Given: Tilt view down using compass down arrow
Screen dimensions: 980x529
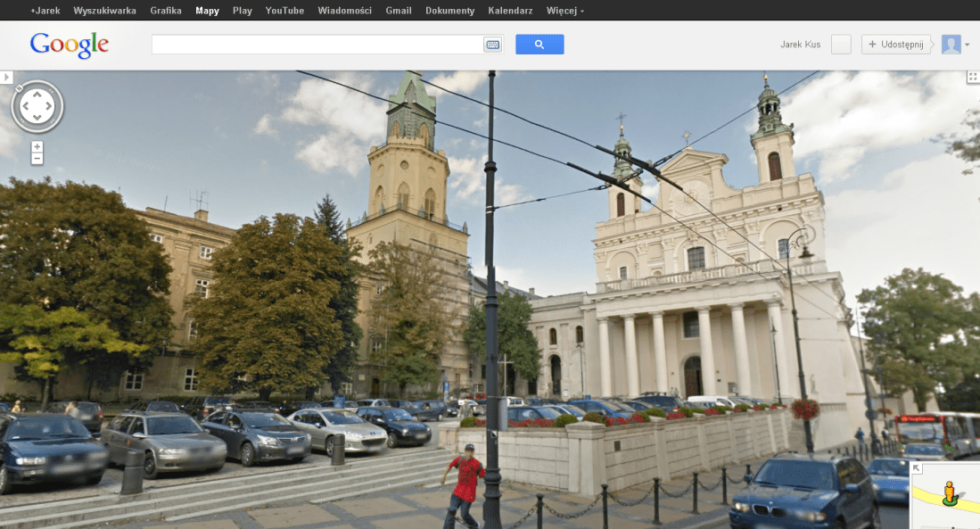Looking at the screenshot, I should point(37,120).
